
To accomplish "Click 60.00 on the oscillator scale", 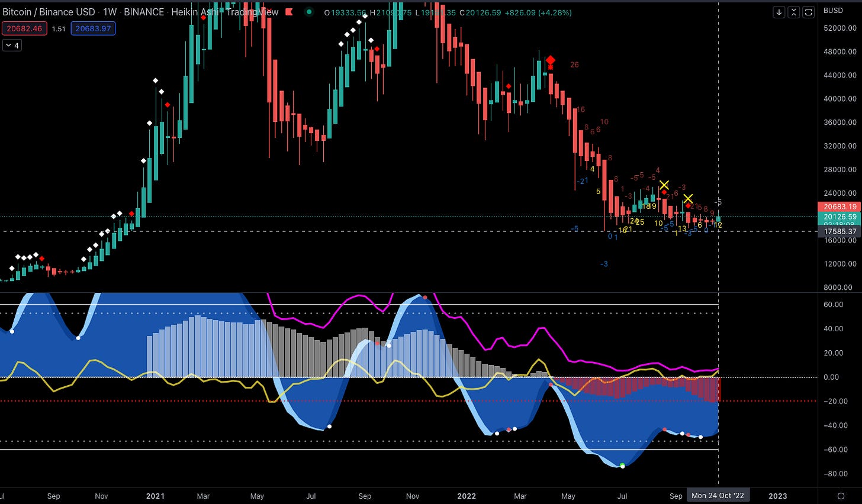I will 834,305.
